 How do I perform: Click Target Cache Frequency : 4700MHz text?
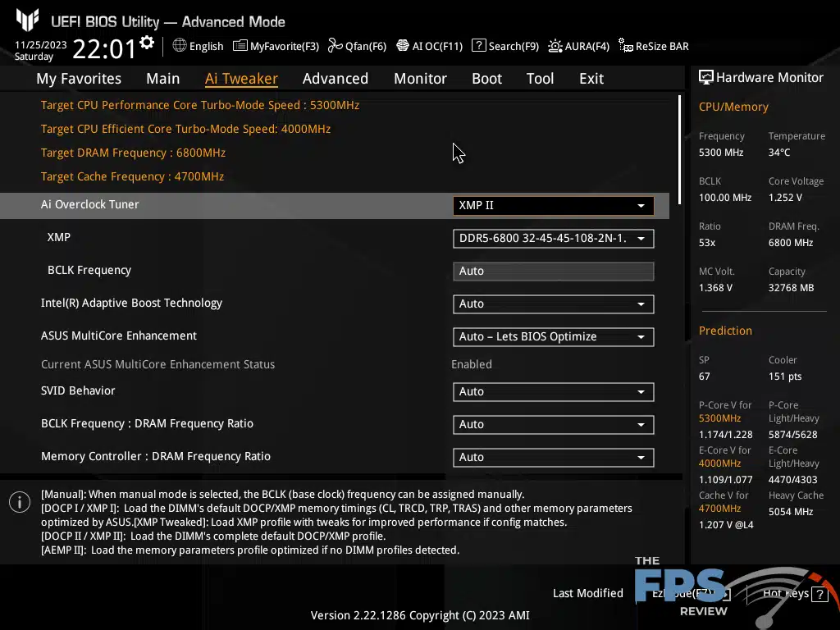coord(132,176)
